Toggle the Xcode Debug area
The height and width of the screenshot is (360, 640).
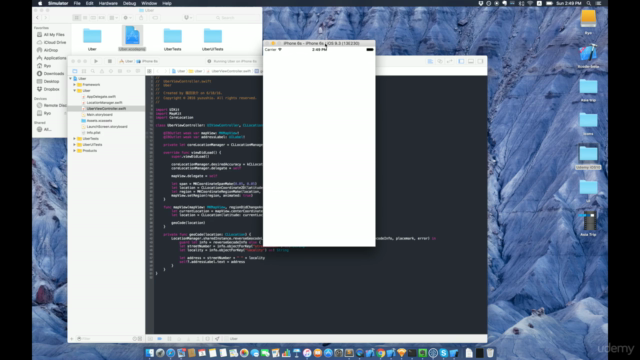[x=471, y=61]
